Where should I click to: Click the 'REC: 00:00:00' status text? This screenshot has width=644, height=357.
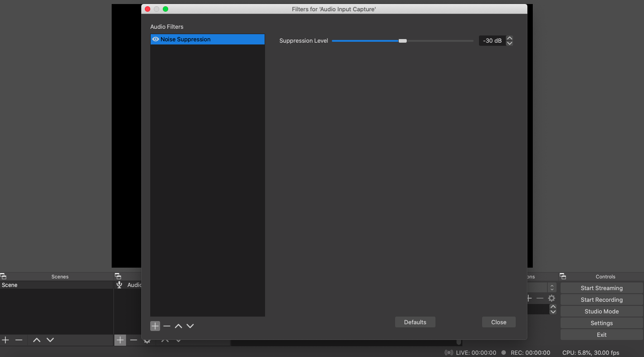531,353
